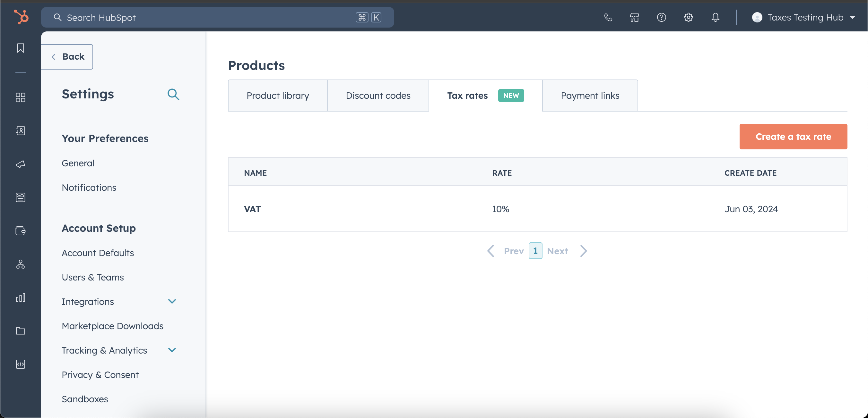Open the bookmarks icon in sidebar
Screen dimensions: 868x418
tap(21, 48)
